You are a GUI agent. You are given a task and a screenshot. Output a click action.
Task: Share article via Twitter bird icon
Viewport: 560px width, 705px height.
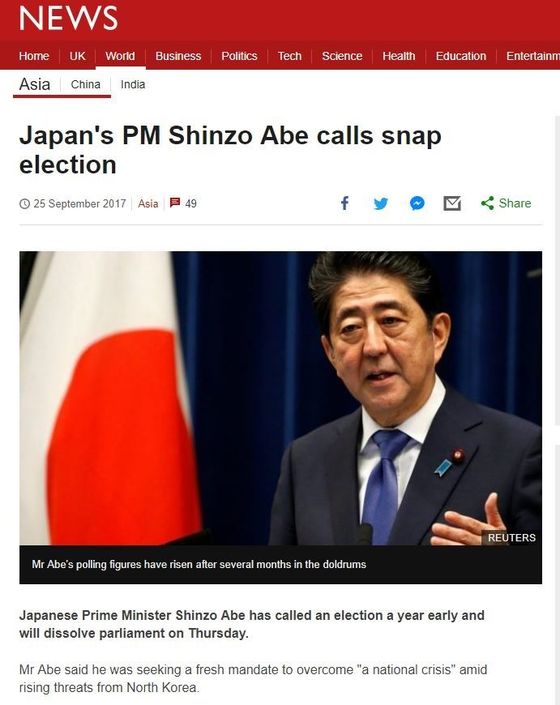(x=381, y=204)
